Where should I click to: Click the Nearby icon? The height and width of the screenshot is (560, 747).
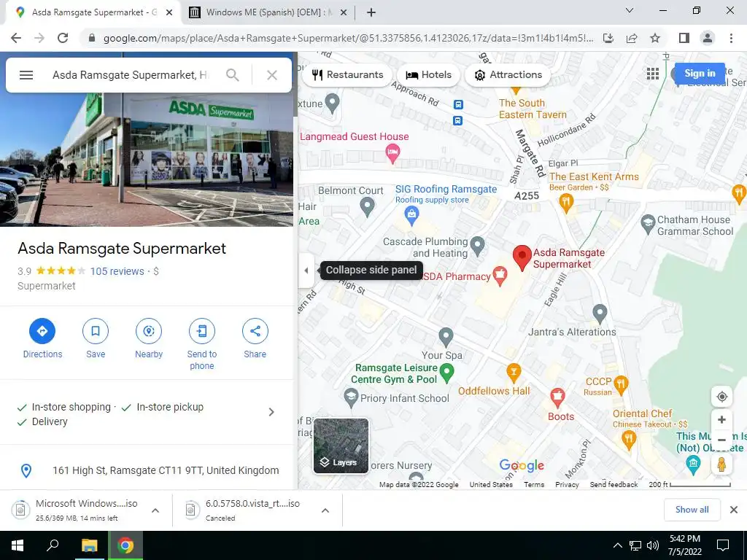click(149, 331)
